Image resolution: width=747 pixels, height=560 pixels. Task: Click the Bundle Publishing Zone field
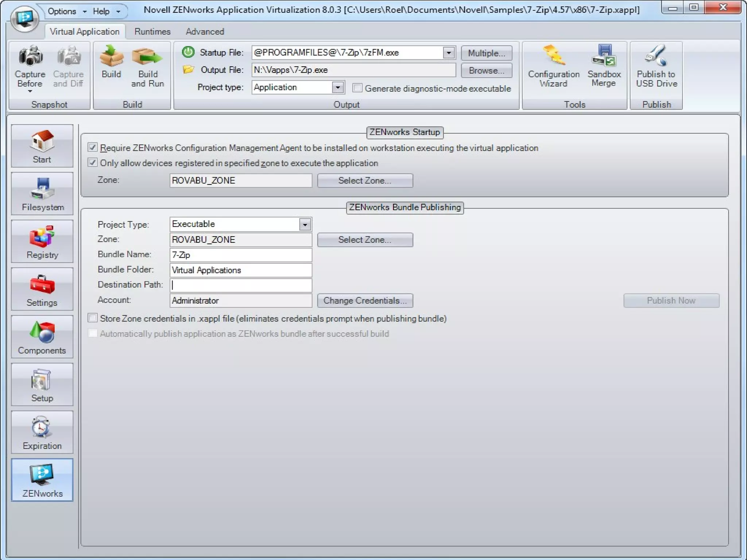click(241, 240)
